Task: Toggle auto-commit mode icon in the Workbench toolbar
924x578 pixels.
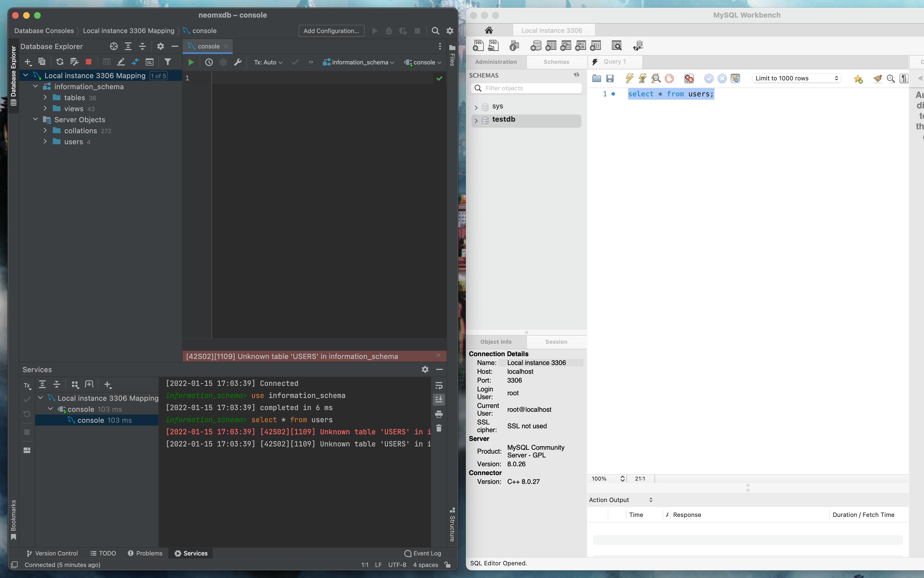Action: pos(735,78)
